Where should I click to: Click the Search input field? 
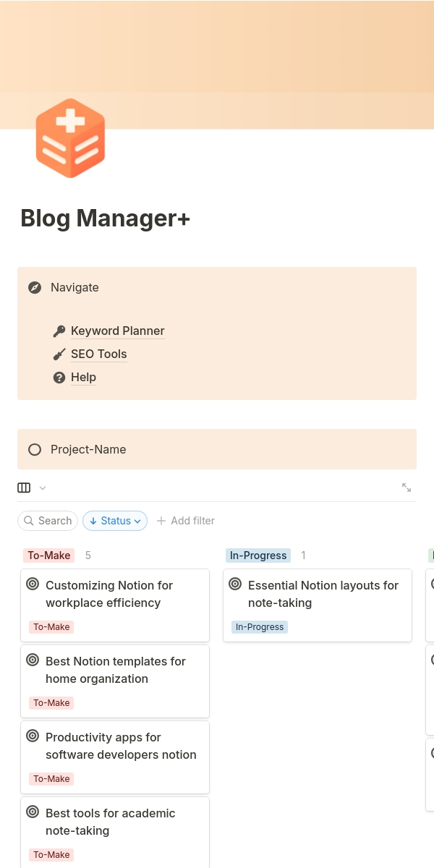point(48,521)
